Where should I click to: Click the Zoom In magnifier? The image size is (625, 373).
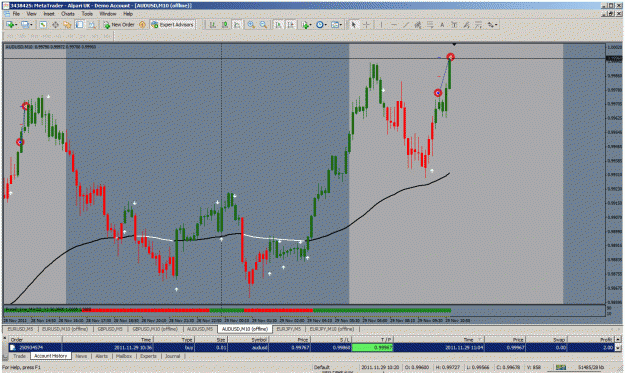[x=251, y=25]
